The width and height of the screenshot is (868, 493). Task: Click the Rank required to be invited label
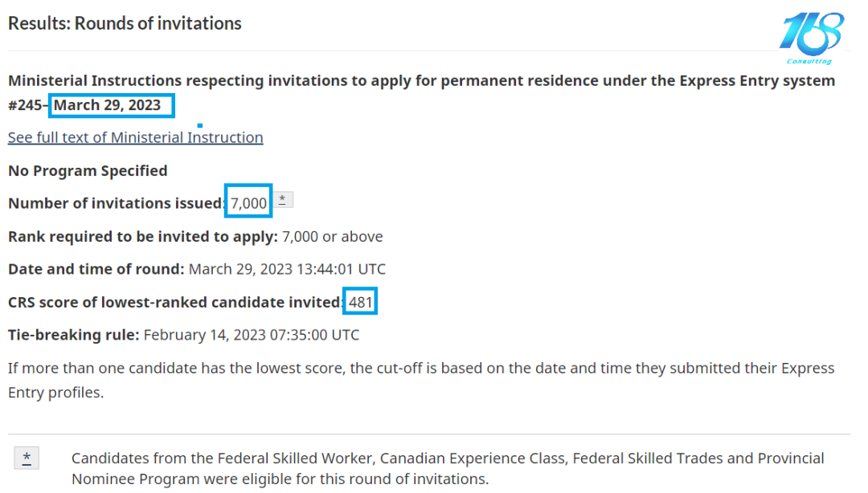[142, 236]
